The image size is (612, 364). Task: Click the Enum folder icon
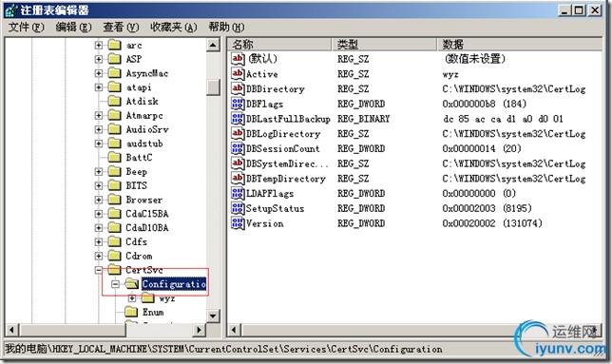pyautogui.click(x=131, y=312)
